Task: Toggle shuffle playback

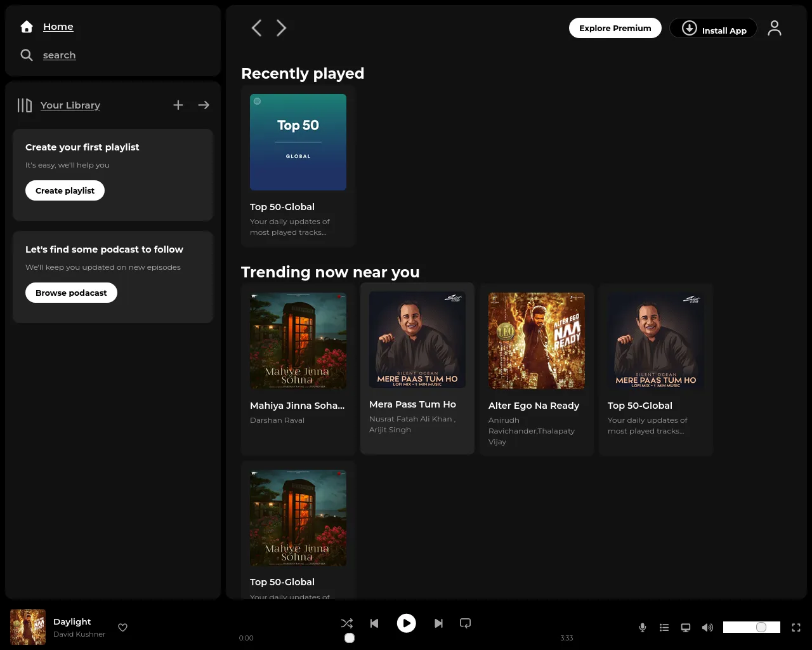Action: (347, 623)
